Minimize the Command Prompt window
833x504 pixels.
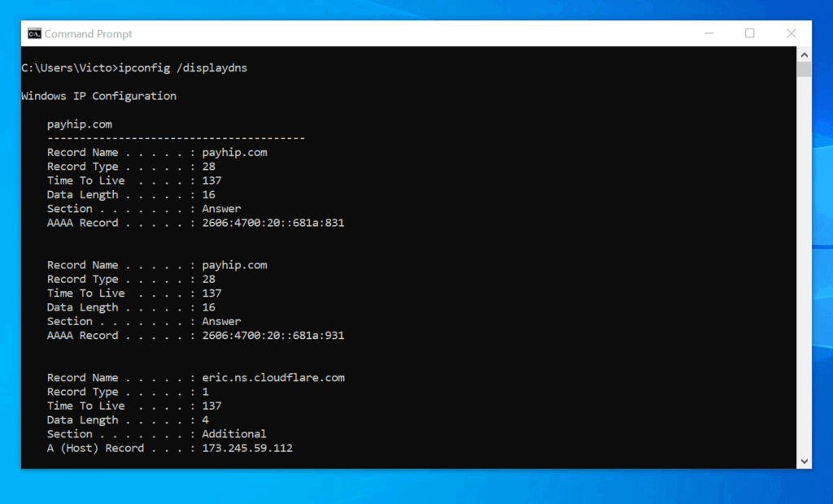tap(709, 33)
